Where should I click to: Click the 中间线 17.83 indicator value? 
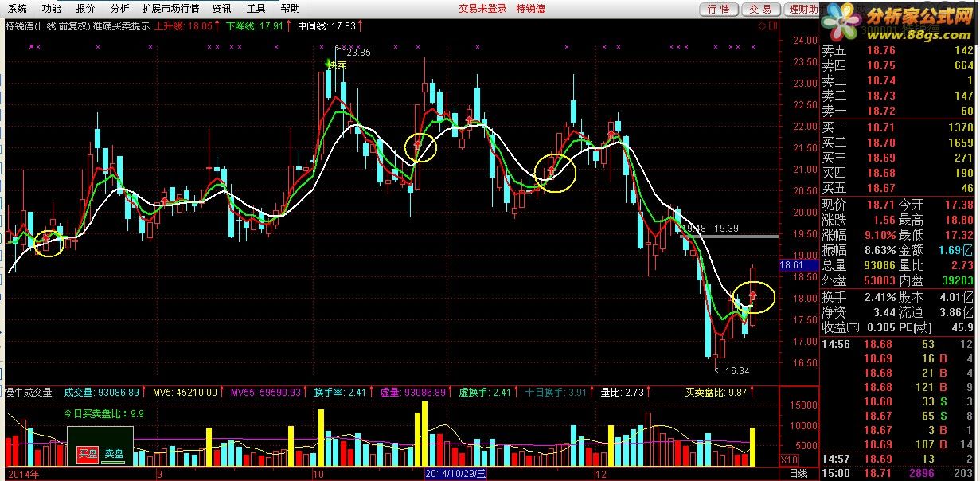pos(330,25)
